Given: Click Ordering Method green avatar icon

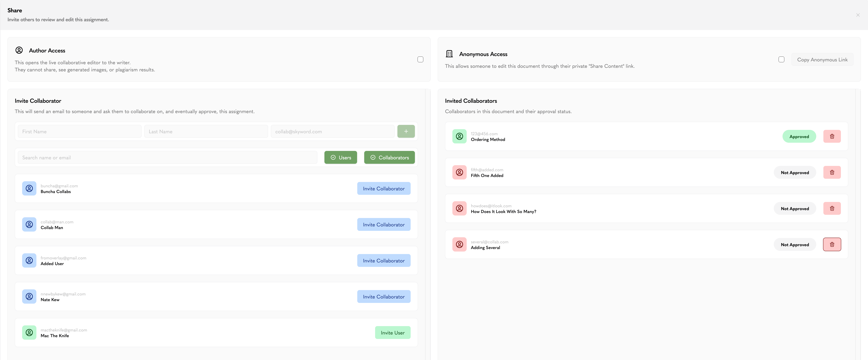Looking at the screenshot, I should coord(459,136).
